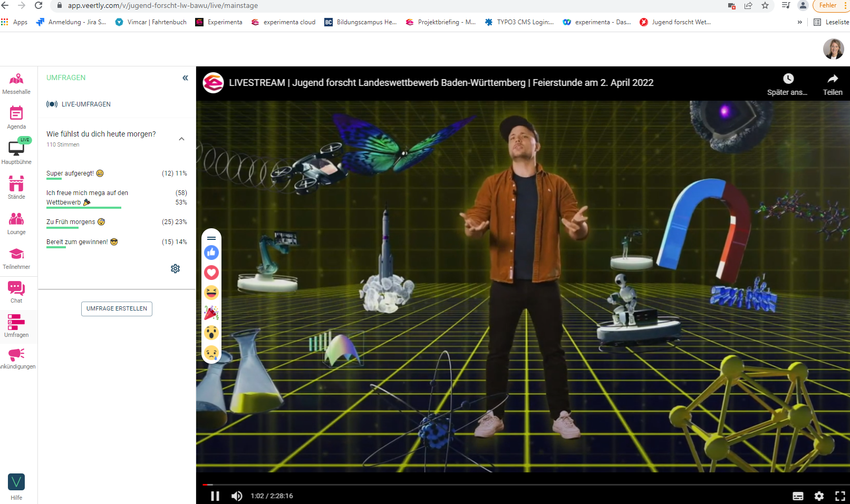Image resolution: width=850 pixels, height=504 pixels.
Task: Toggle video subtitles on
Action: tap(798, 496)
